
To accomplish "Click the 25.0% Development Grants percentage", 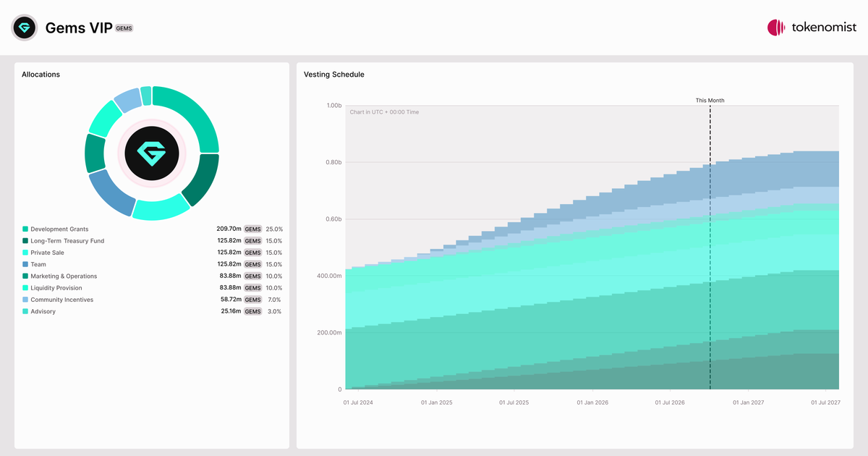I will (x=274, y=229).
